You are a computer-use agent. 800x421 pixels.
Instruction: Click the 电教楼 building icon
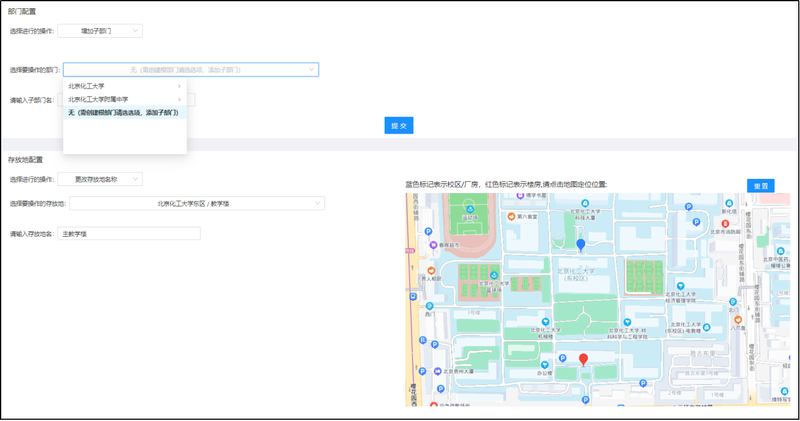pyautogui.click(x=707, y=328)
